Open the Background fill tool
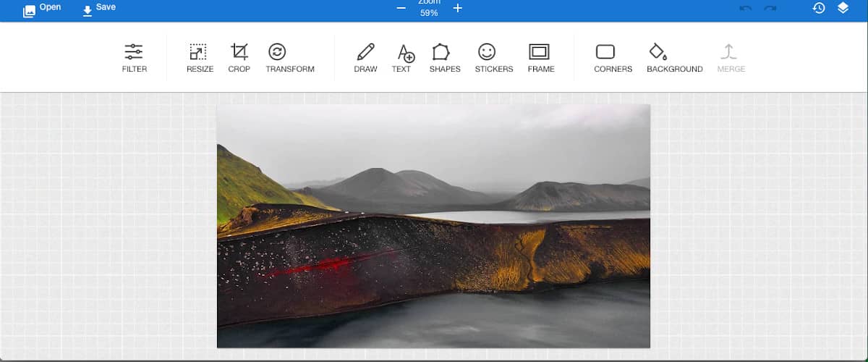The height and width of the screenshot is (362, 868). pos(674,58)
